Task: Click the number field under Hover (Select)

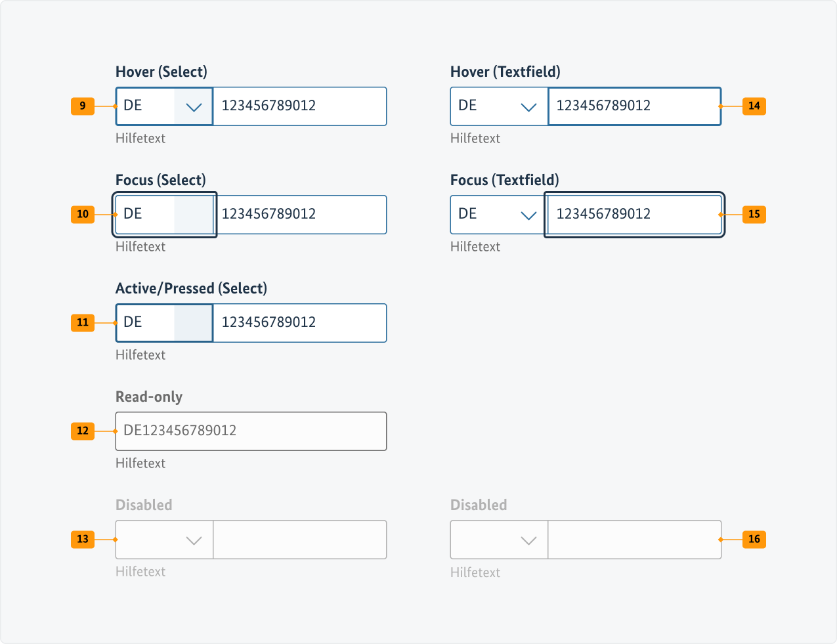Action: 300,106
